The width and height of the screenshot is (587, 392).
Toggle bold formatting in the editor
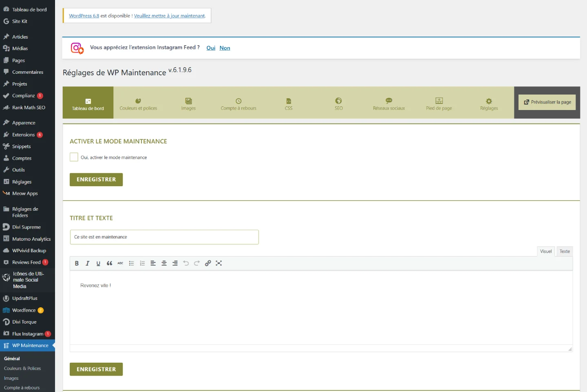tap(77, 263)
